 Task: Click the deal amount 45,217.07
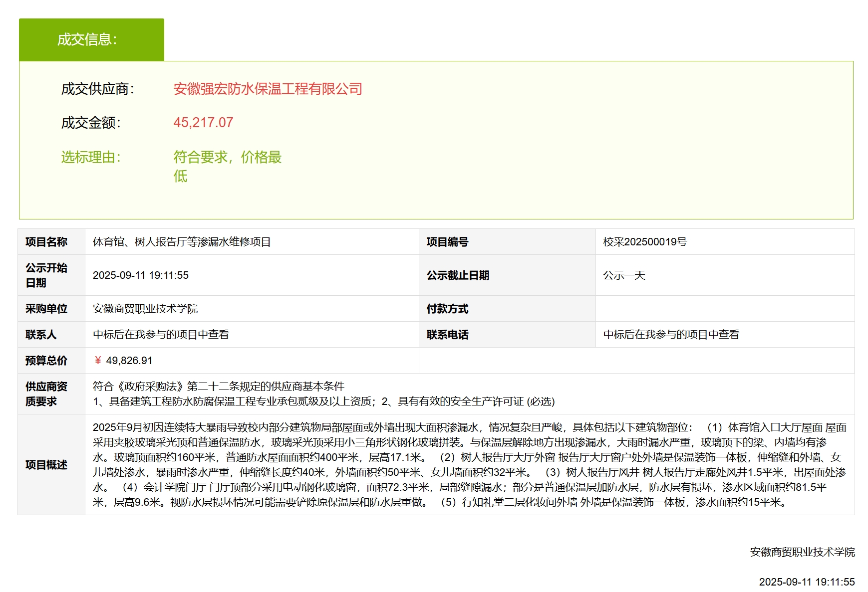[x=203, y=123]
